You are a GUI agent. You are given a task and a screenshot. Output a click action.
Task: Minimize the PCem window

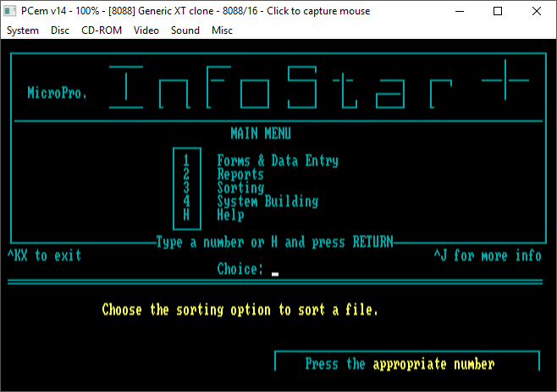(x=460, y=11)
